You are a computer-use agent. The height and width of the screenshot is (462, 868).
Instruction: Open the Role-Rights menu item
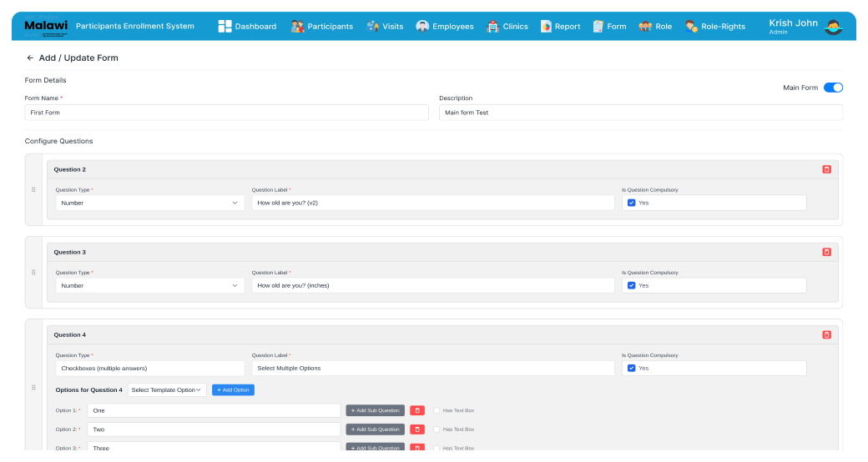[715, 26]
